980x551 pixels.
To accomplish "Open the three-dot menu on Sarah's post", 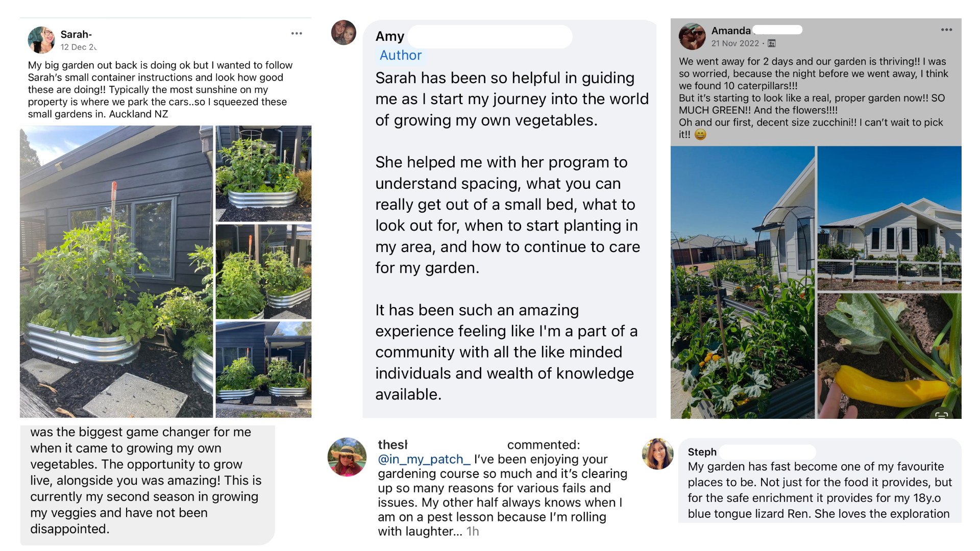I will pos(297,34).
